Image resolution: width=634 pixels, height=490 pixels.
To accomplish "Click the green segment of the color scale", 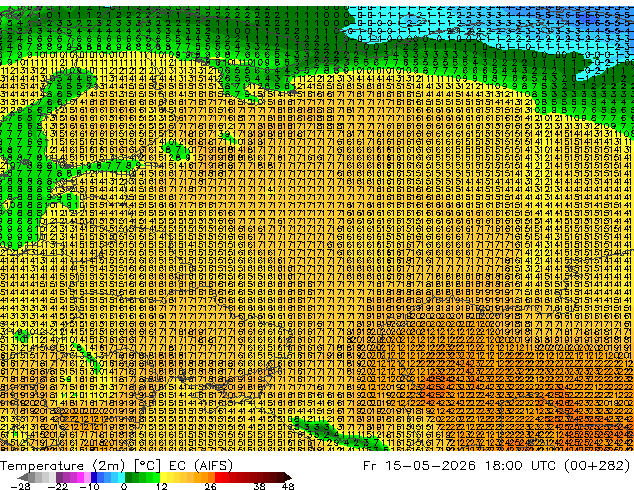I will point(142,477).
